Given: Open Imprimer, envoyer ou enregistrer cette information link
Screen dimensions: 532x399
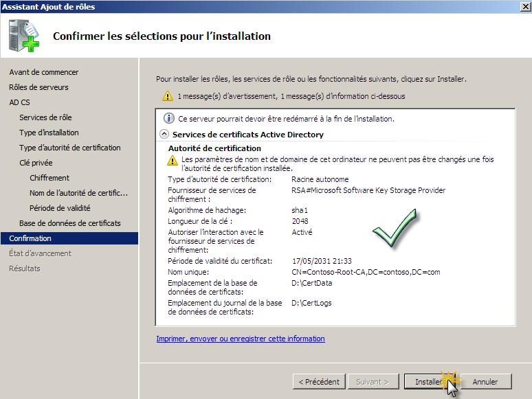Looking at the screenshot, I should tap(241, 339).
